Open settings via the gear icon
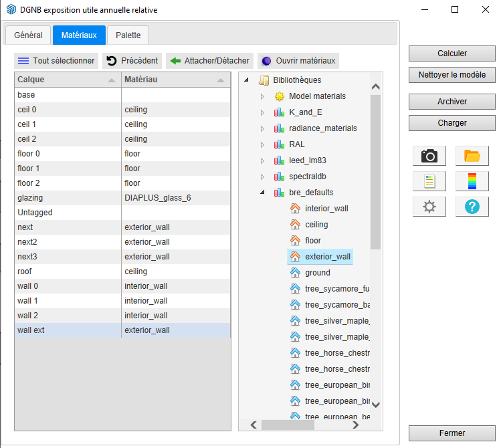 429,207
